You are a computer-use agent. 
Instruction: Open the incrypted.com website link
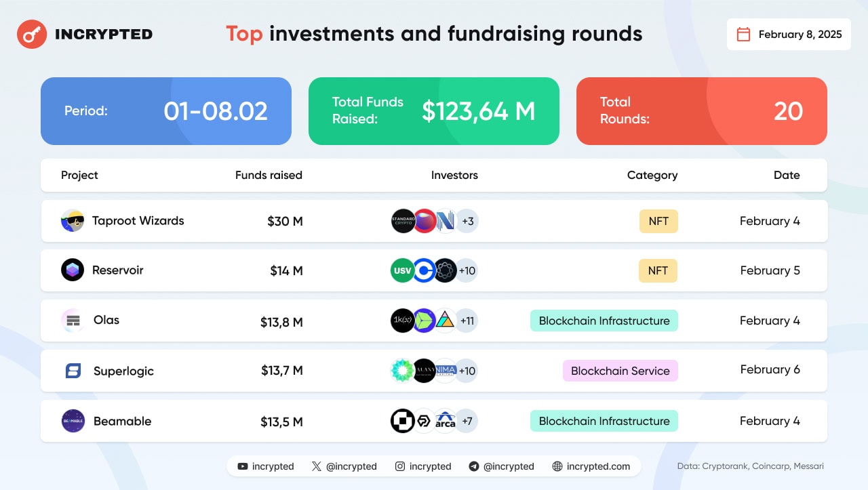click(591, 466)
